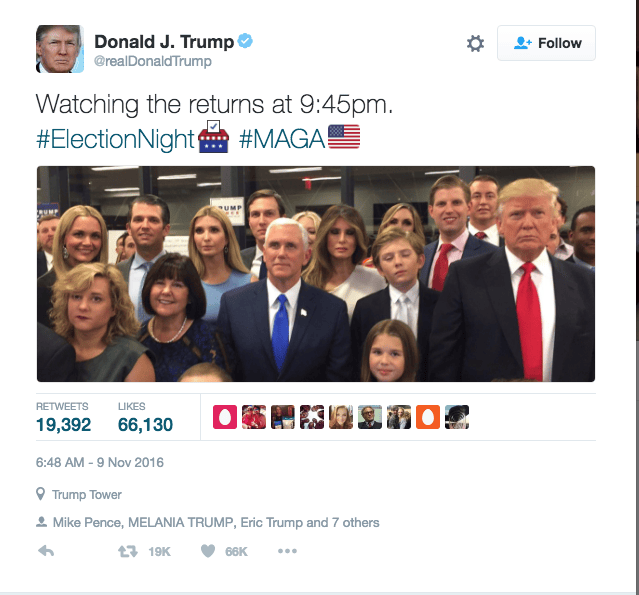Open the three-dot more options menu
Image resolution: width=639 pixels, height=595 pixels.
pos(287,551)
